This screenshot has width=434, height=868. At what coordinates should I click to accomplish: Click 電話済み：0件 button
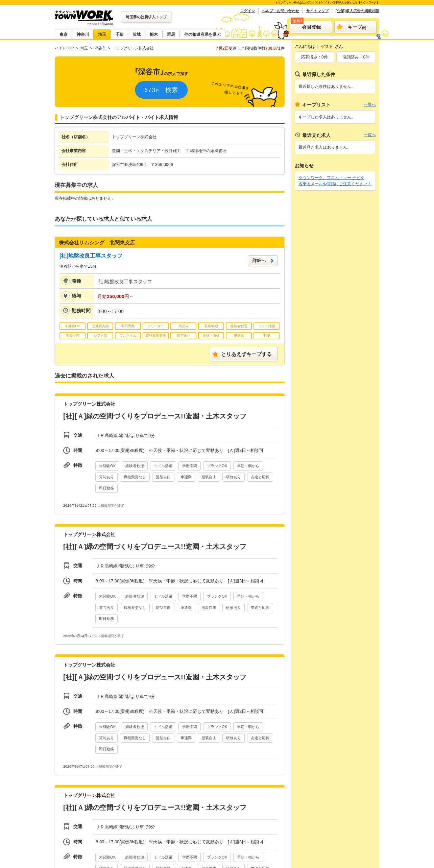356,57
